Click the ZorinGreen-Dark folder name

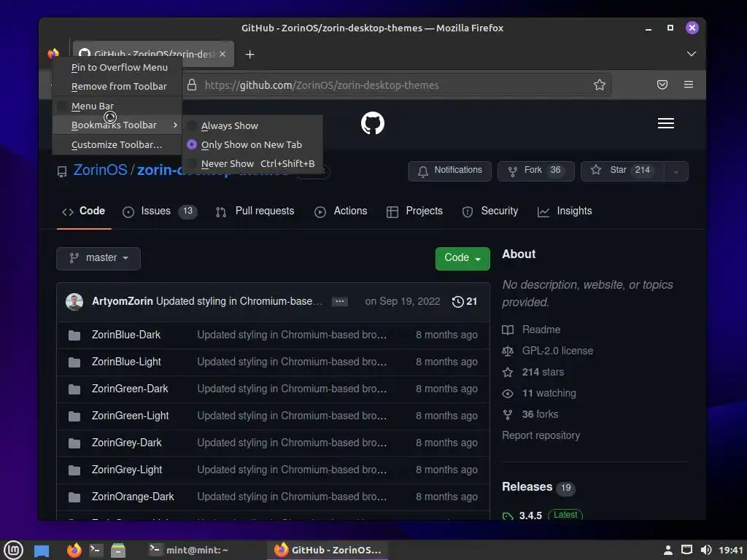tap(130, 389)
